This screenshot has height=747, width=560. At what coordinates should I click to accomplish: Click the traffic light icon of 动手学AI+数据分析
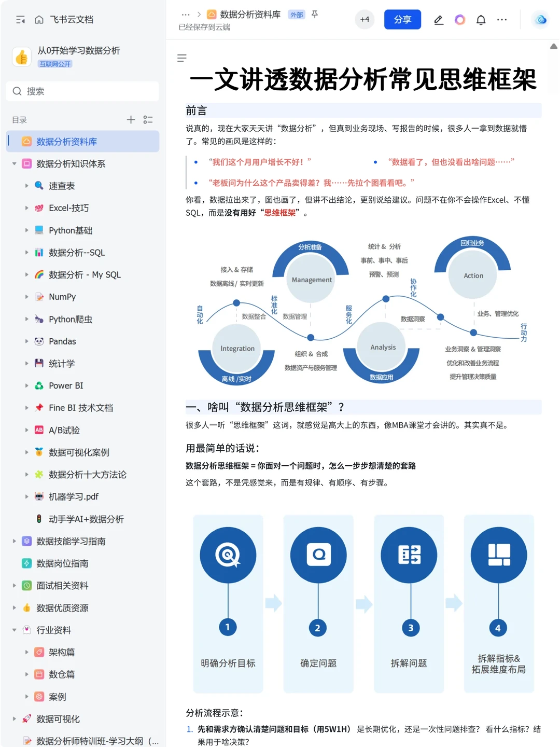(39, 519)
